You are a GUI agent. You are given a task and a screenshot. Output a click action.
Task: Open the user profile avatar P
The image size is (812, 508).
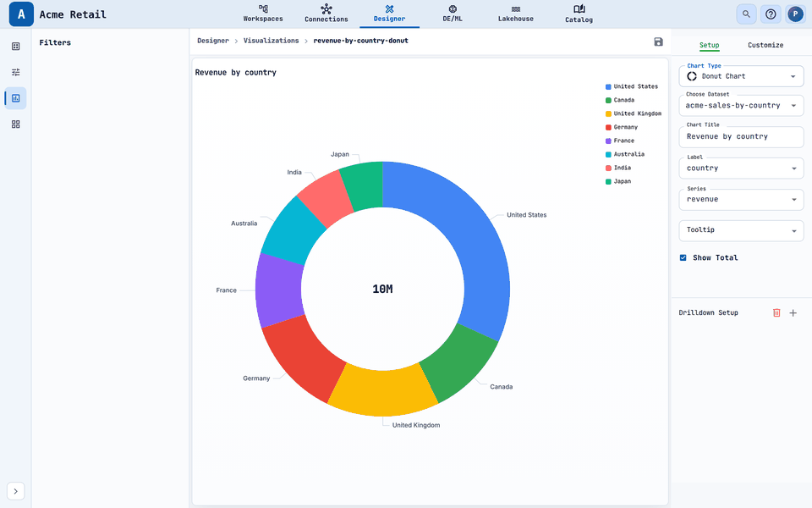pos(795,14)
